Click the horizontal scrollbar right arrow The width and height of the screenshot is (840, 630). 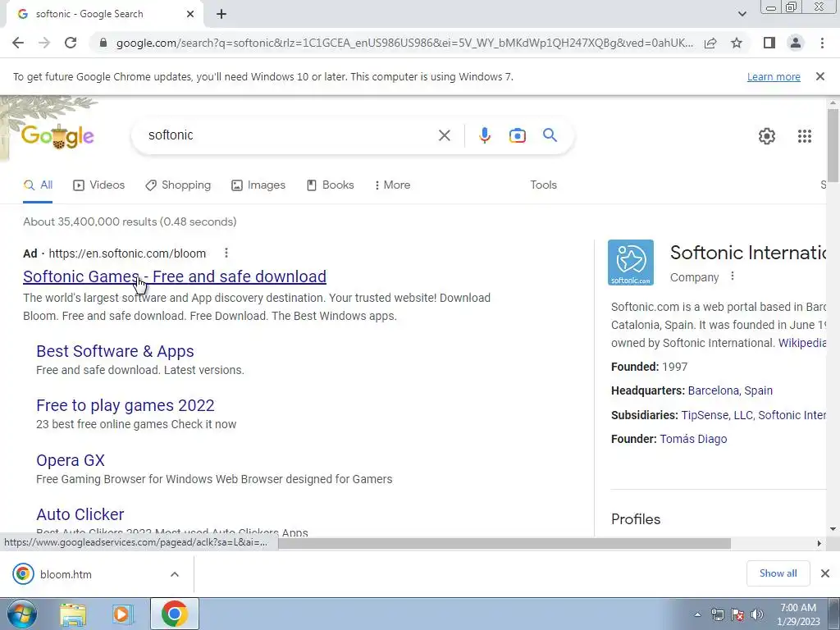click(x=819, y=543)
